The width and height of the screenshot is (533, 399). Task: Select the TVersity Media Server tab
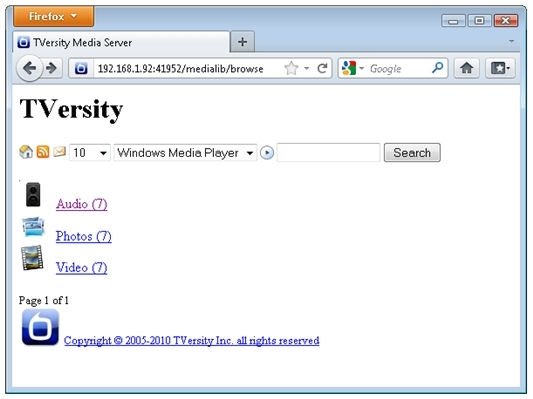coord(121,42)
